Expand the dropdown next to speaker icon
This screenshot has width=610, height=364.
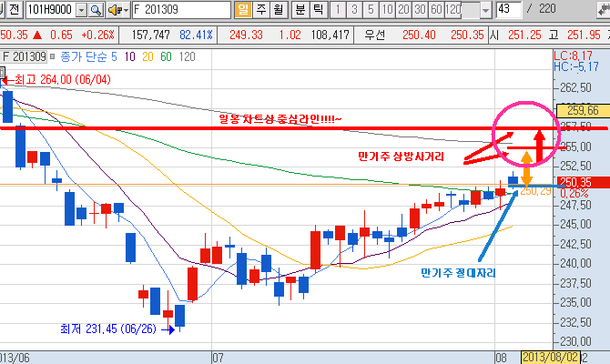click(125, 10)
